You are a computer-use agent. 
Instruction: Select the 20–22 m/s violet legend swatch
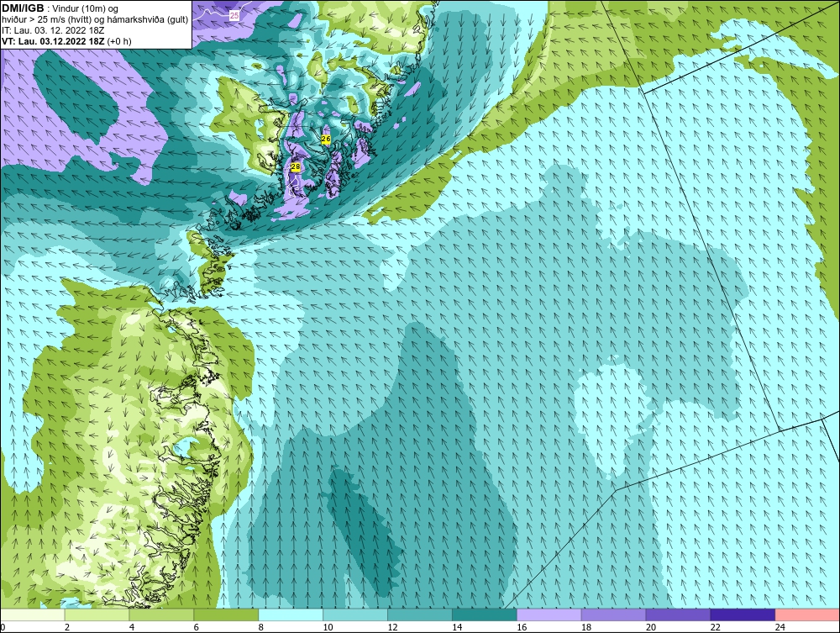click(678, 615)
